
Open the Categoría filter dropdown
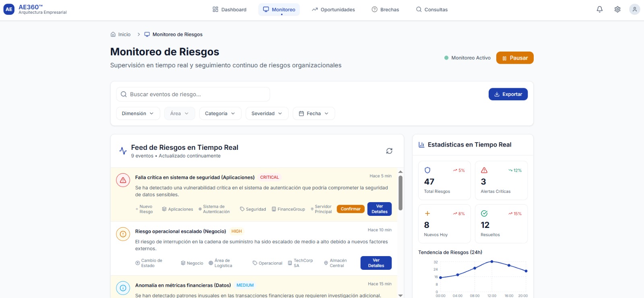(x=220, y=114)
